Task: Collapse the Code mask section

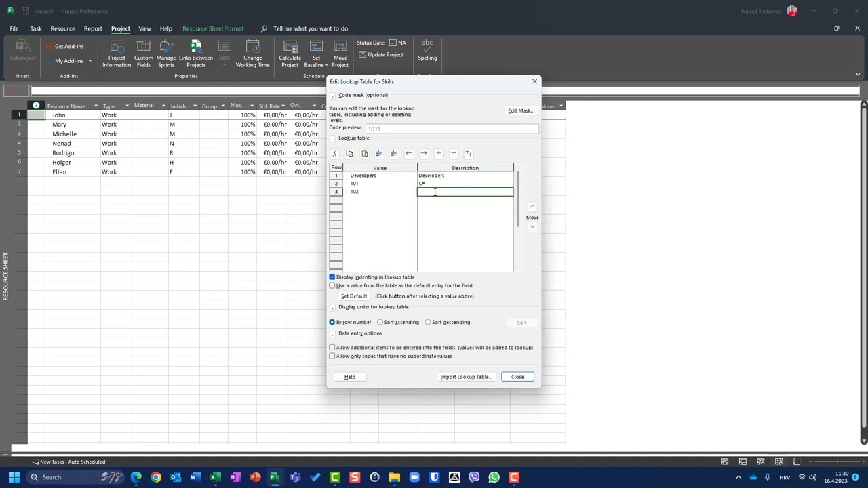Action: pos(332,96)
